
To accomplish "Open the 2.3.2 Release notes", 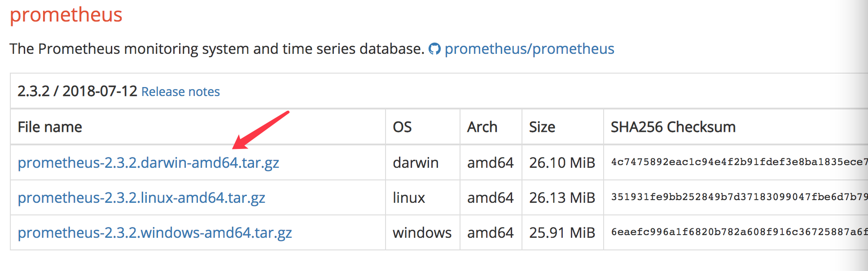I will pos(180,92).
